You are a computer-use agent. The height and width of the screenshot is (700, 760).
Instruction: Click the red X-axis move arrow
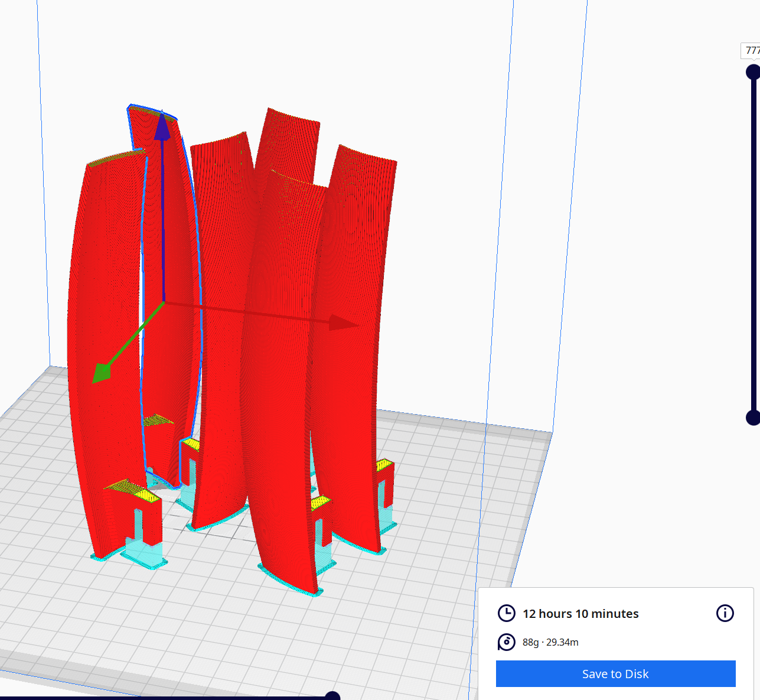pos(344,323)
